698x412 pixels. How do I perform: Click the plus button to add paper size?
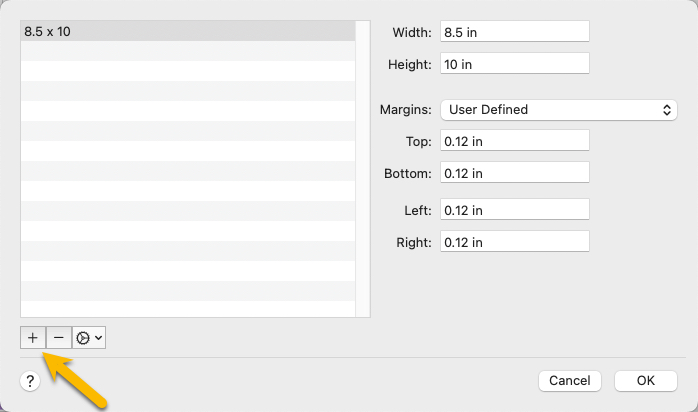(x=33, y=338)
